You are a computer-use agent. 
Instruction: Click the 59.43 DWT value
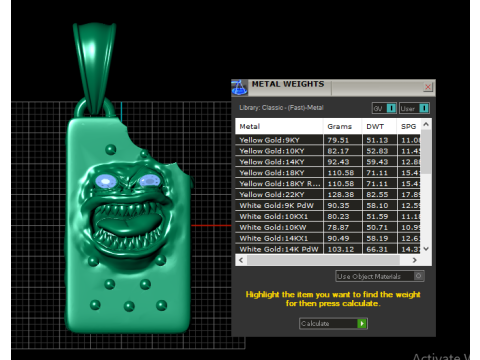coord(377,162)
